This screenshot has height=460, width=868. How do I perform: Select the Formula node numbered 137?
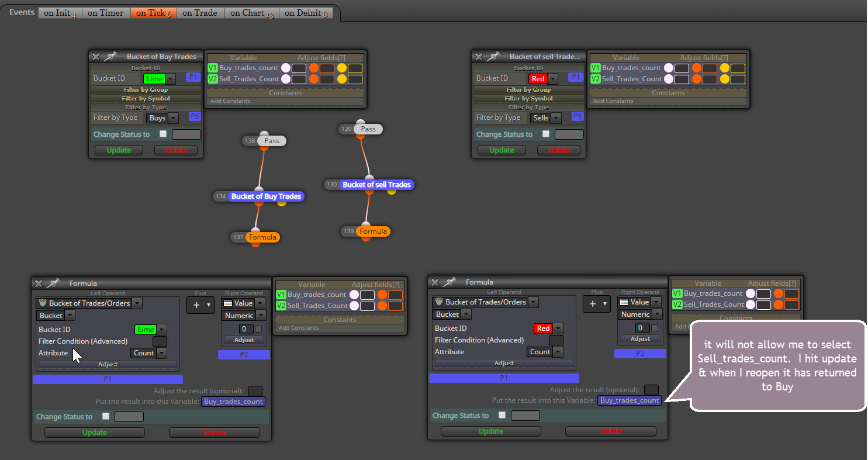click(x=262, y=237)
